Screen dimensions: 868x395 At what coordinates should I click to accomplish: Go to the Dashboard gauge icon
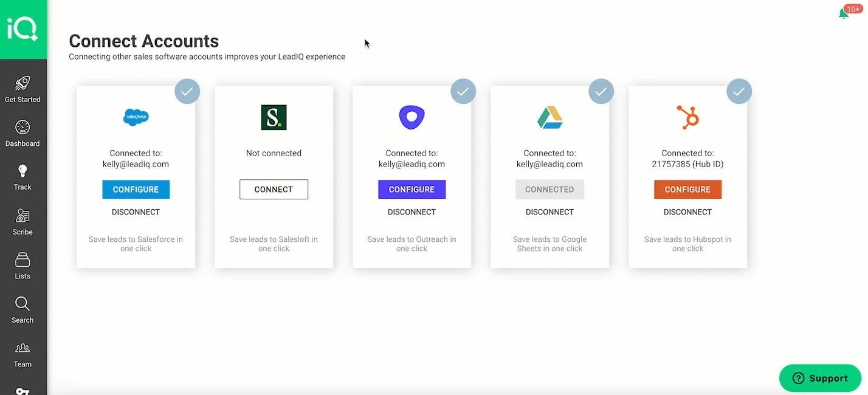(22, 128)
